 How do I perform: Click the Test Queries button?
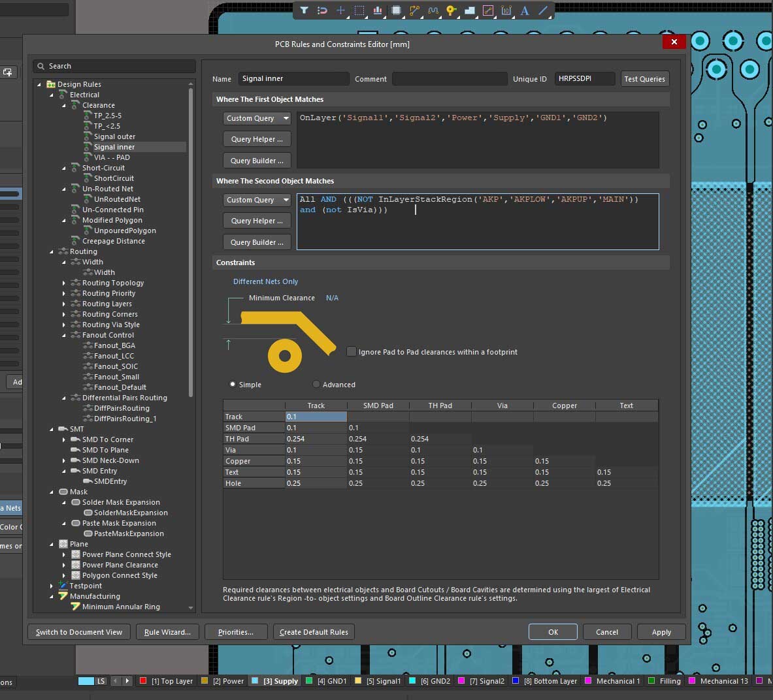tap(644, 79)
